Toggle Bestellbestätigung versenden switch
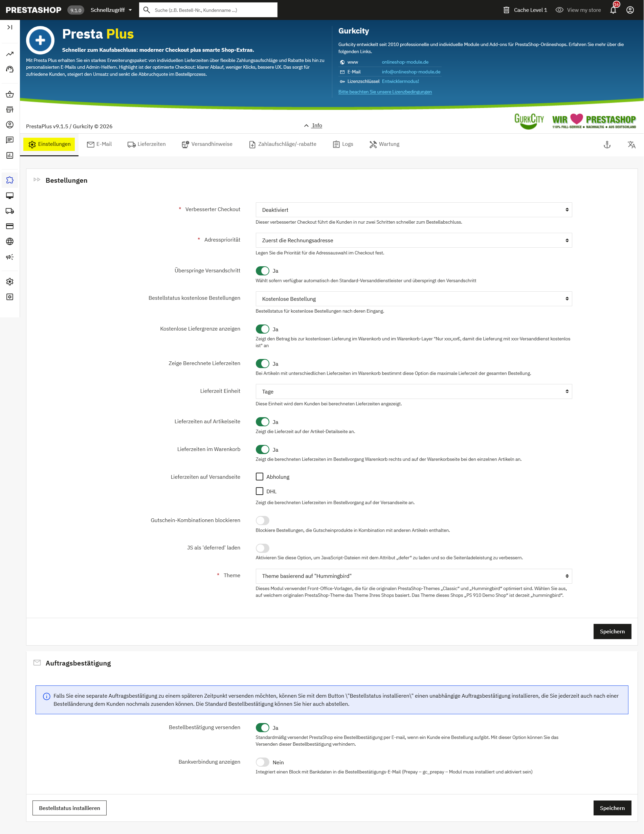This screenshot has height=834, width=644. tap(263, 728)
